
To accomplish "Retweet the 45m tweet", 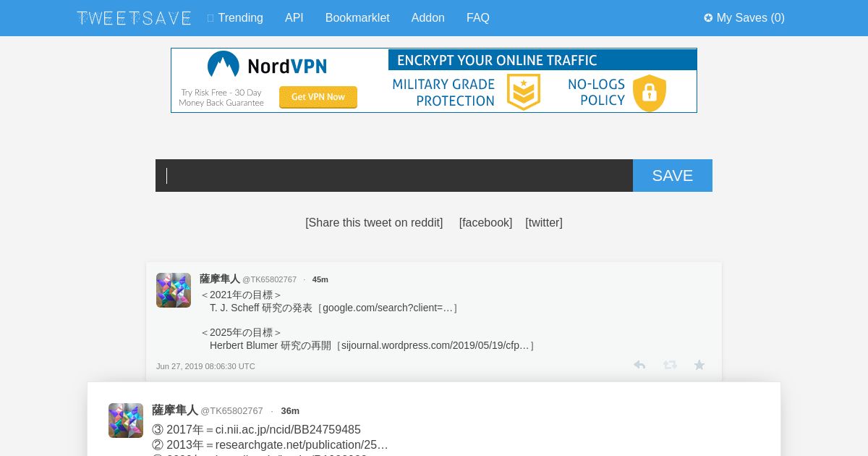I will click(670, 365).
